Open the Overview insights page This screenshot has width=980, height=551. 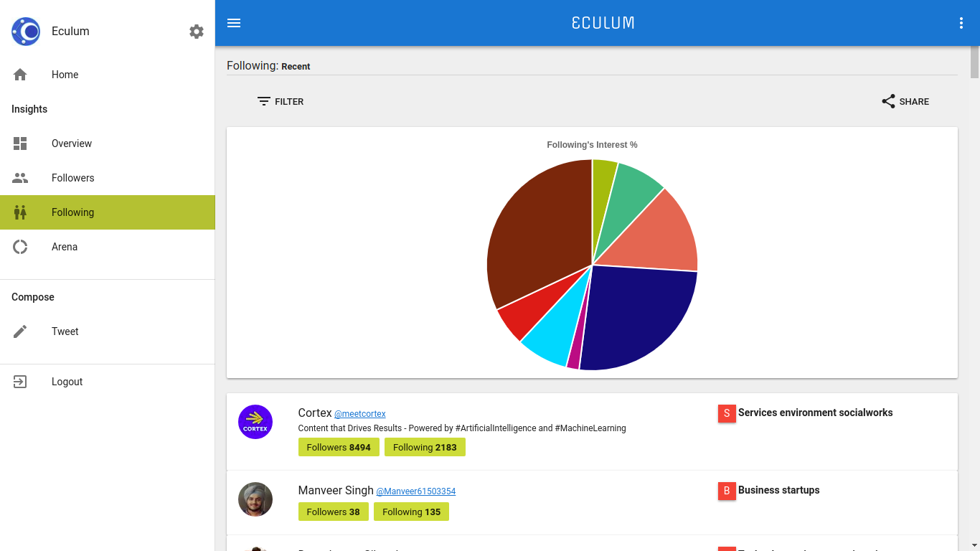point(108,143)
